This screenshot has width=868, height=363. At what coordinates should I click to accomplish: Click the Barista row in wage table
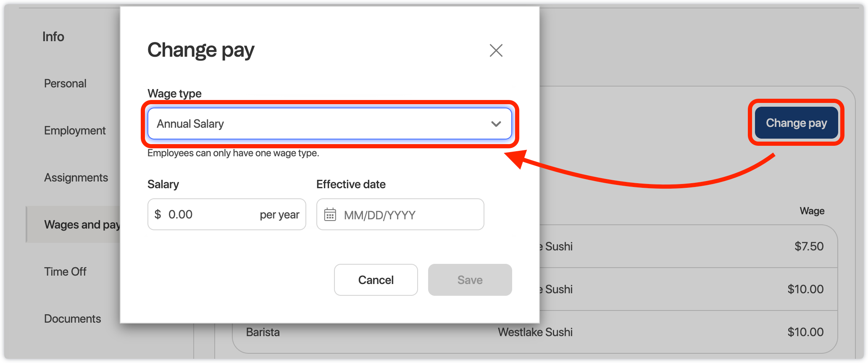[263, 332]
